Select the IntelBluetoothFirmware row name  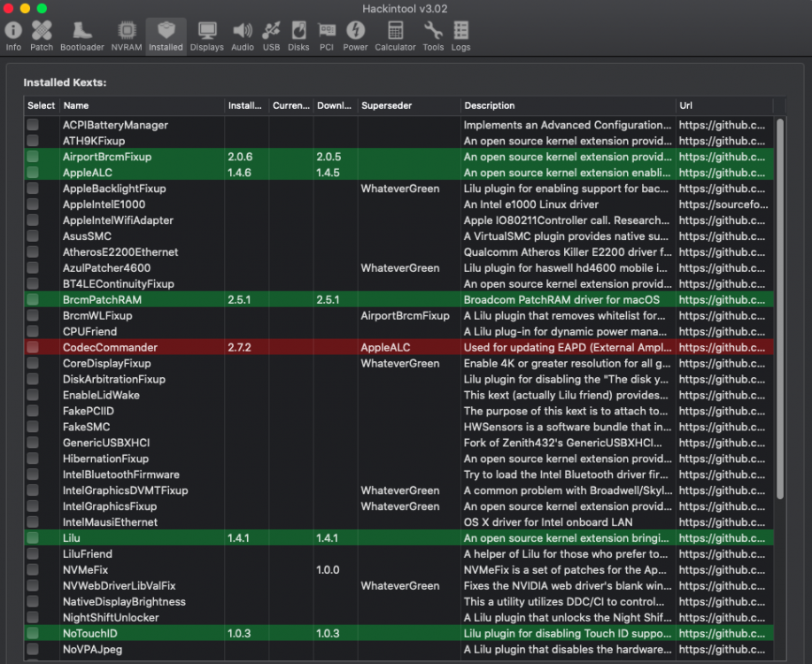120,475
